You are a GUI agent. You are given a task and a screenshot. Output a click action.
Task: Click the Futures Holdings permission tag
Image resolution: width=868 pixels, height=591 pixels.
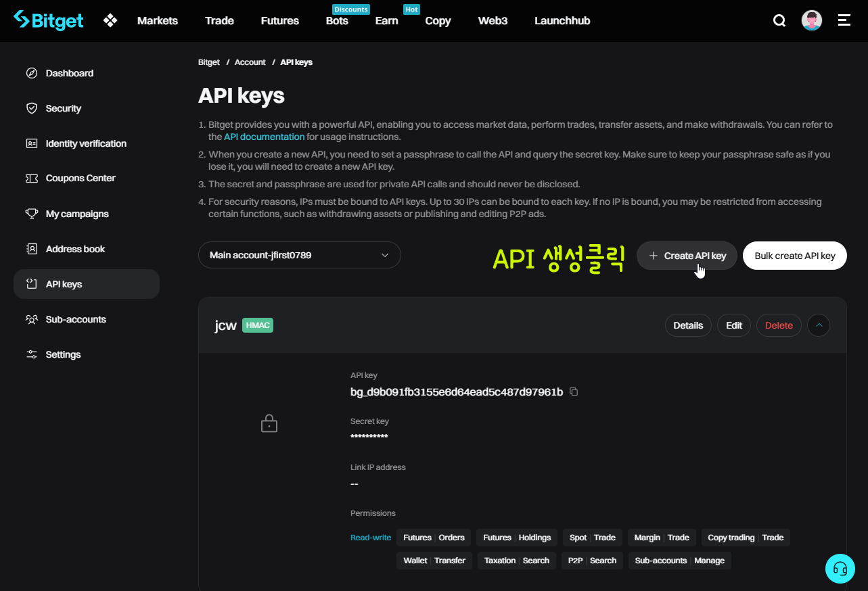pos(517,538)
